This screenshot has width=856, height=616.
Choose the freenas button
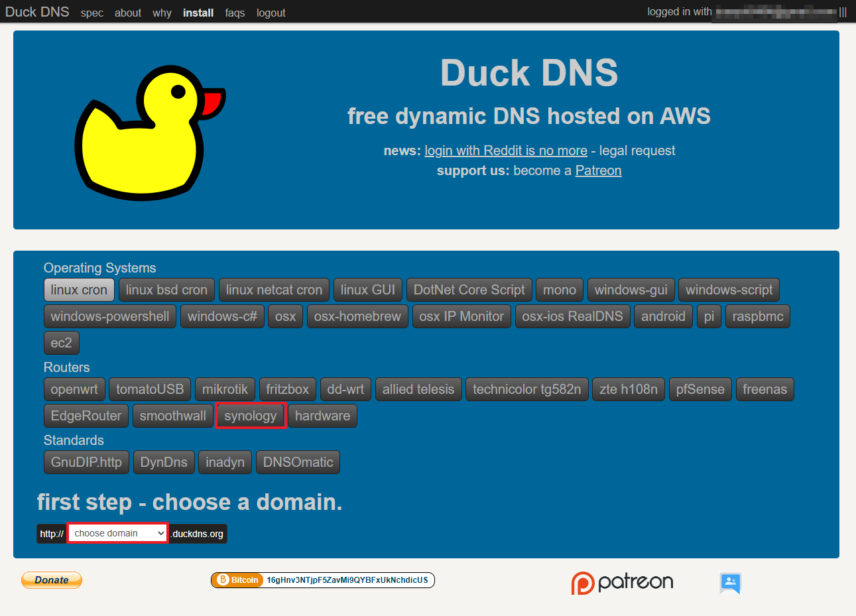pyautogui.click(x=765, y=389)
